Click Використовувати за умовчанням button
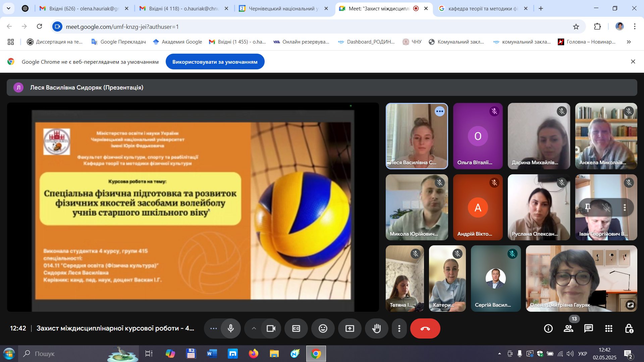This screenshot has width=644, height=362. [215, 62]
